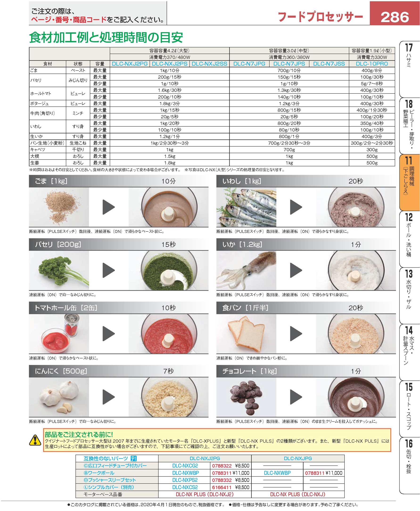The height and width of the screenshot is (511, 420).
Task: Switch to side tab 12 ボール・洗い桶
Action: coord(409,239)
